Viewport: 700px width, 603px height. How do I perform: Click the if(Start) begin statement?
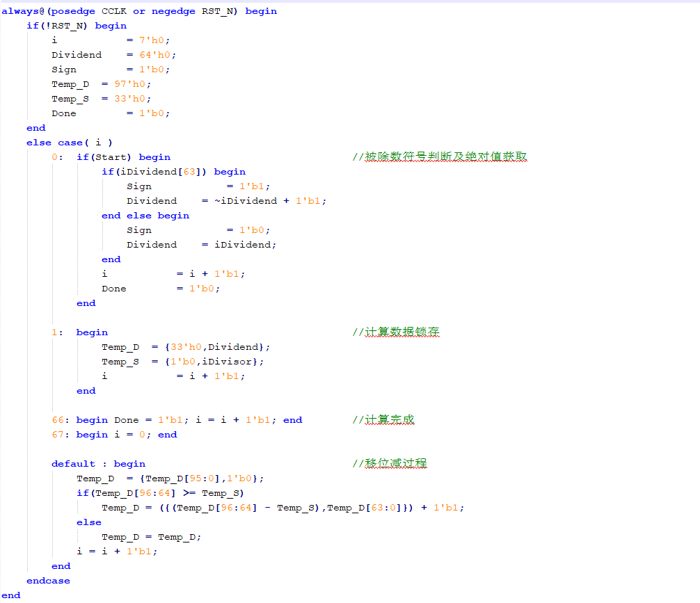(x=123, y=157)
